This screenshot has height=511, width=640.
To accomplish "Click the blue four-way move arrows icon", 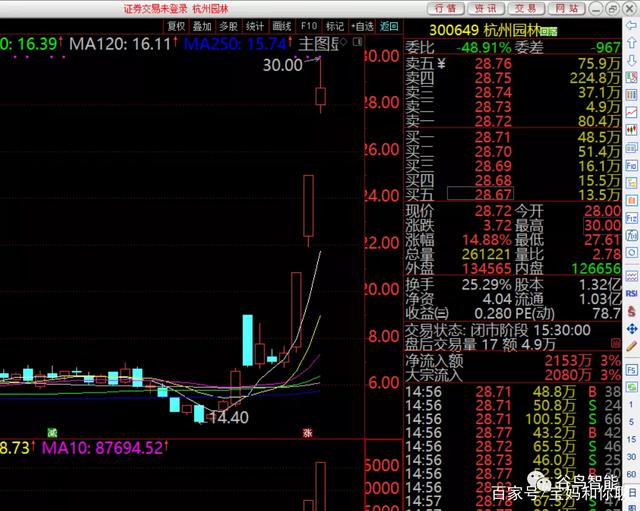I will pos(631,329).
